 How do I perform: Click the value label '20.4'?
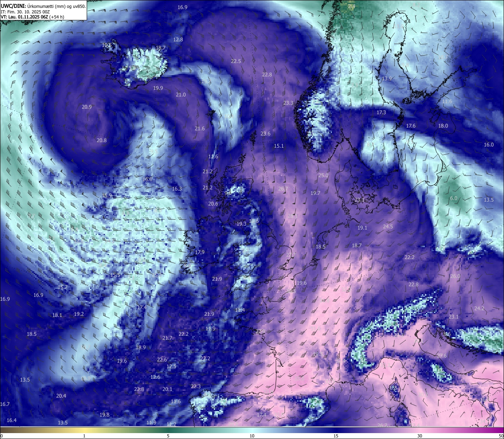pos(61,396)
